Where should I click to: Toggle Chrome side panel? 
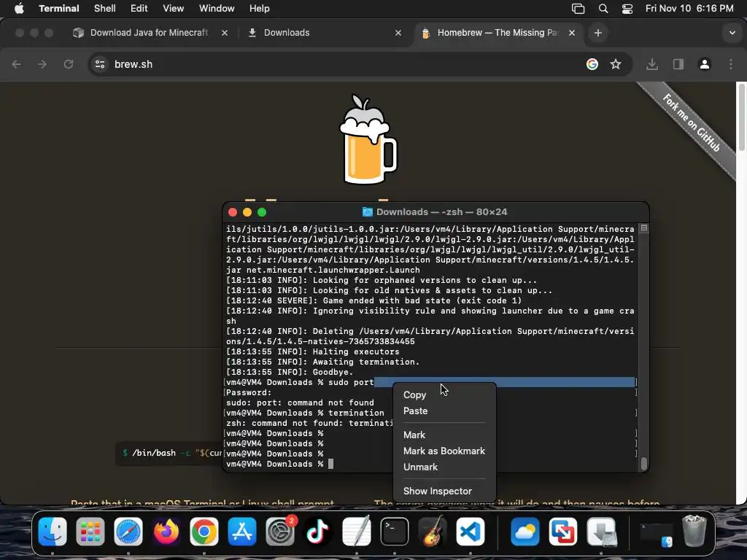(x=678, y=64)
